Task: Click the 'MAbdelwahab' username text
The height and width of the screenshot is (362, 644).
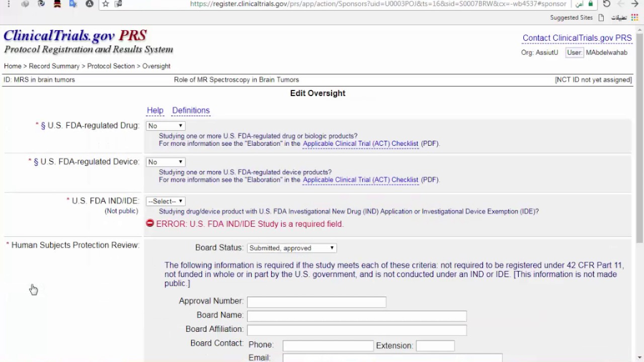Action: (x=607, y=52)
